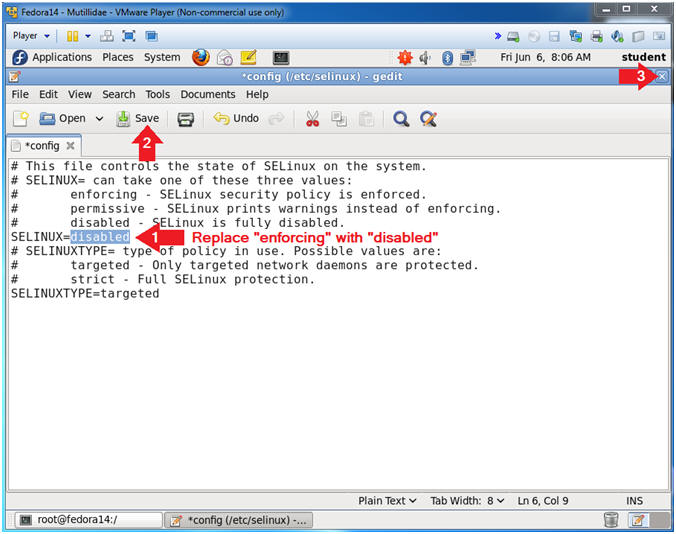Open the System menu
Screen dimensions: 676x534
click(162, 57)
